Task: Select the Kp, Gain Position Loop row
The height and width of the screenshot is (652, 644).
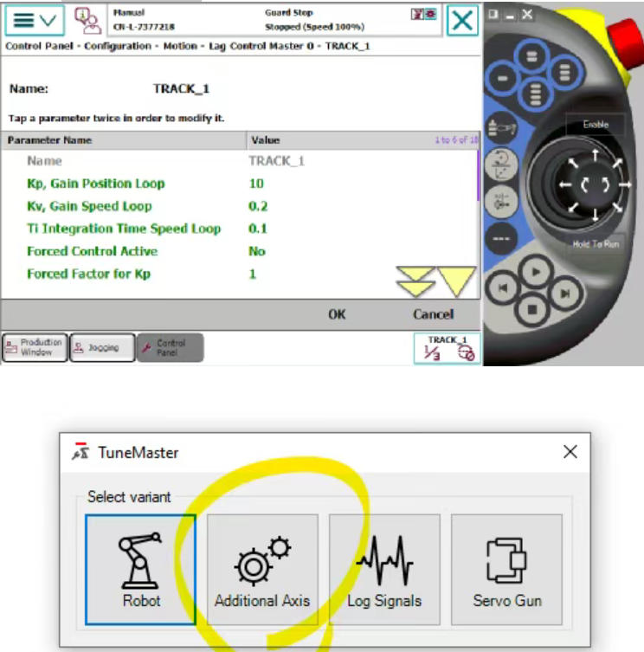Action: (95, 184)
